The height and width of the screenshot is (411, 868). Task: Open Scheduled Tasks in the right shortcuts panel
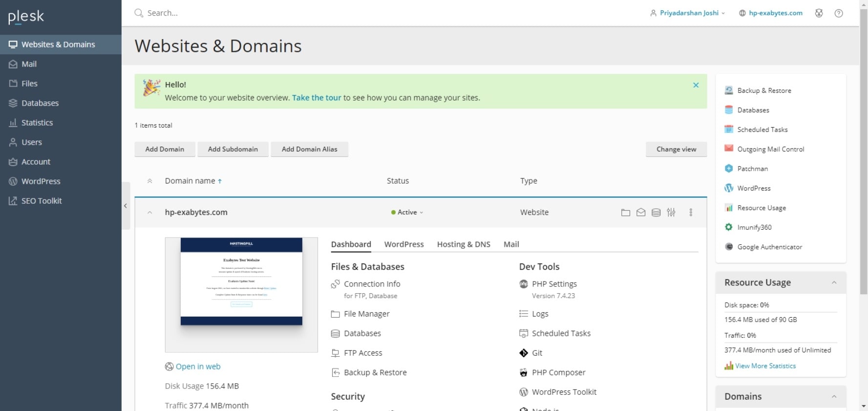click(x=756, y=130)
